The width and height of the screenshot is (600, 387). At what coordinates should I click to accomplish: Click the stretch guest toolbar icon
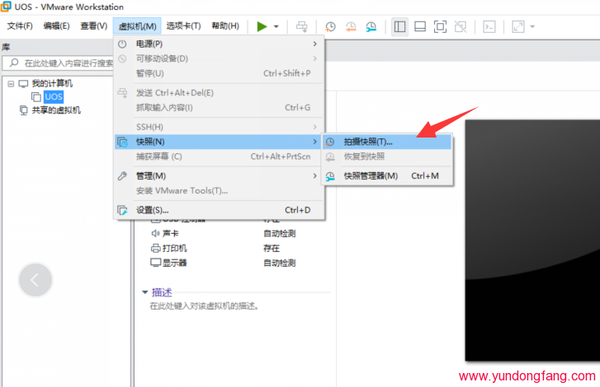coord(518,26)
